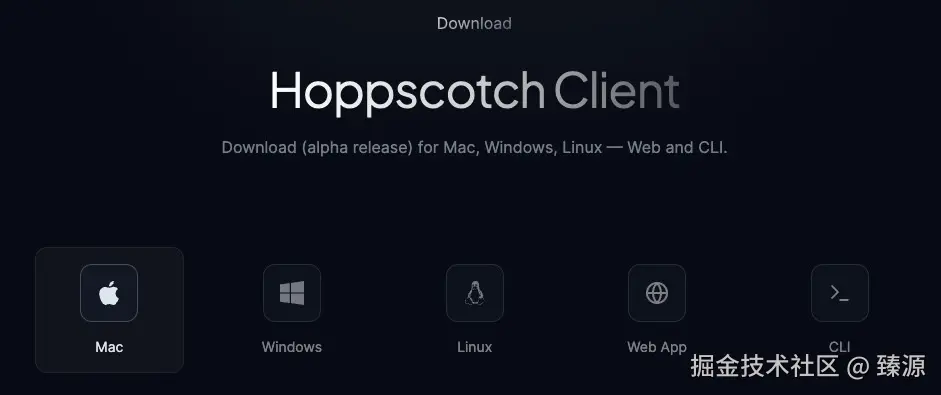Switch to the Windows label

click(x=292, y=347)
